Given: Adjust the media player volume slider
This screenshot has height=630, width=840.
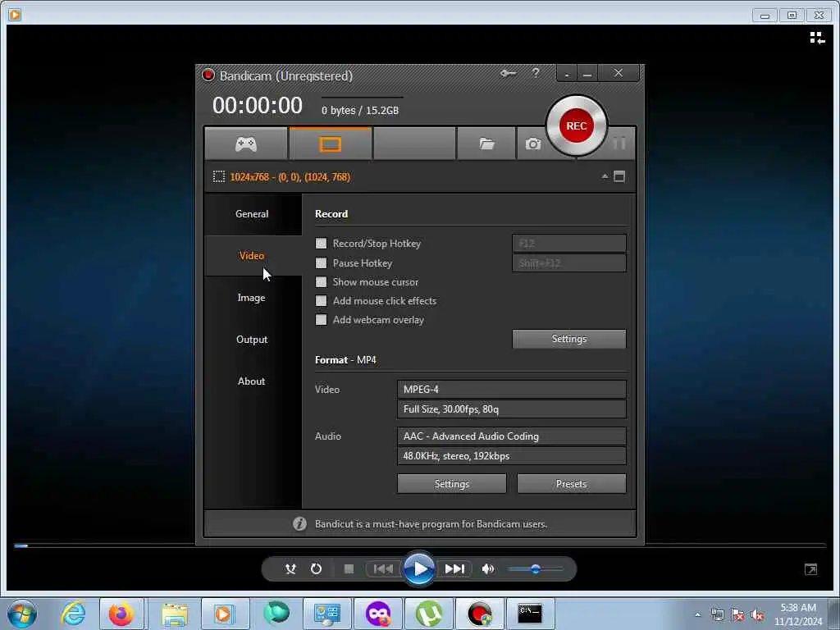Looking at the screenshot, I should [535, 569].
